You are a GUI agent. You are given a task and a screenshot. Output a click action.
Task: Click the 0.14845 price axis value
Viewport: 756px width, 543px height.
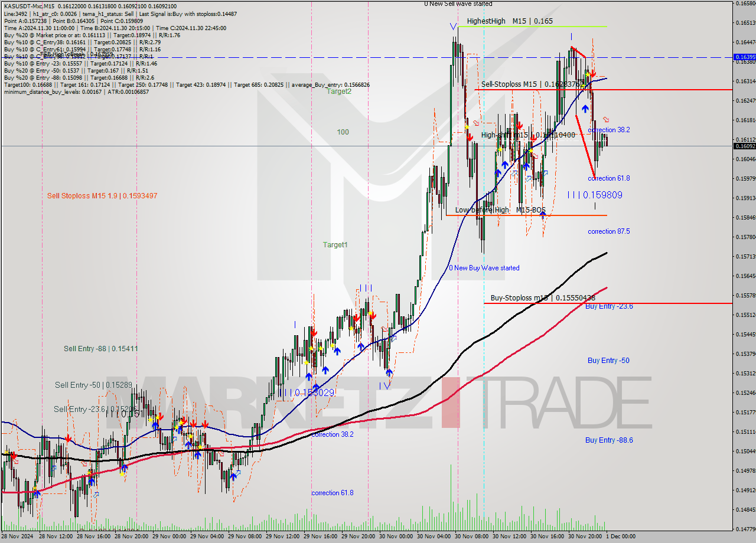(745, 509)
